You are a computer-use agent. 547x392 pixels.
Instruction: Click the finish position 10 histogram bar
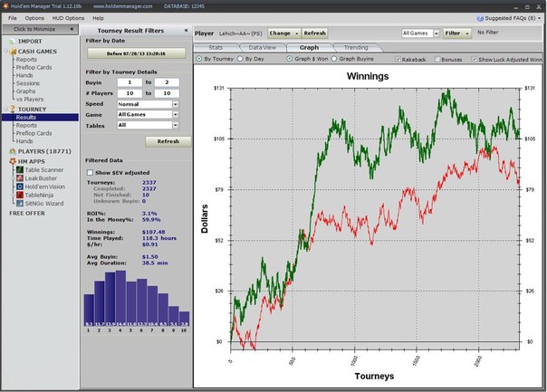click(184, 319)
